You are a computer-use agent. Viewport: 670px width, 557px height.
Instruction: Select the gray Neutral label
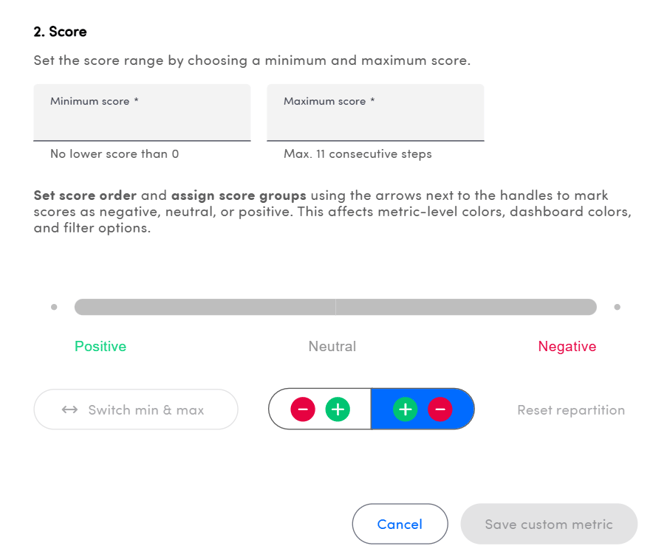[x=332, y=346]
